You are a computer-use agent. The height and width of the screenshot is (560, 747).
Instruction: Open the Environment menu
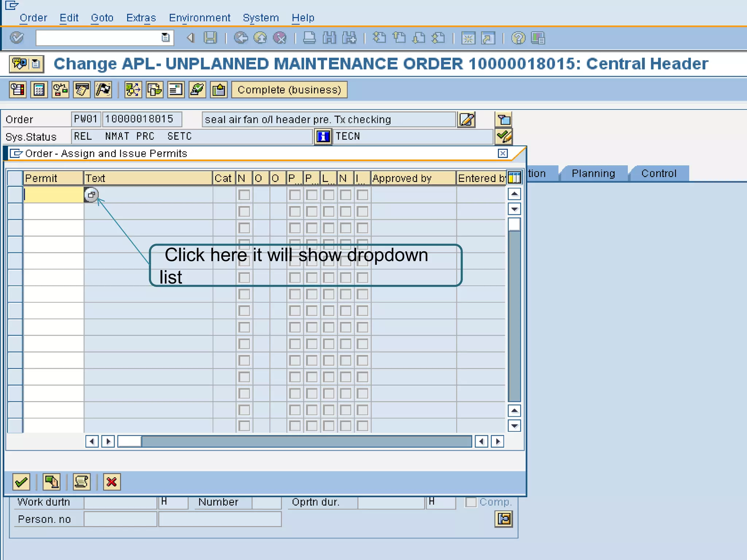tap(200, 17)
